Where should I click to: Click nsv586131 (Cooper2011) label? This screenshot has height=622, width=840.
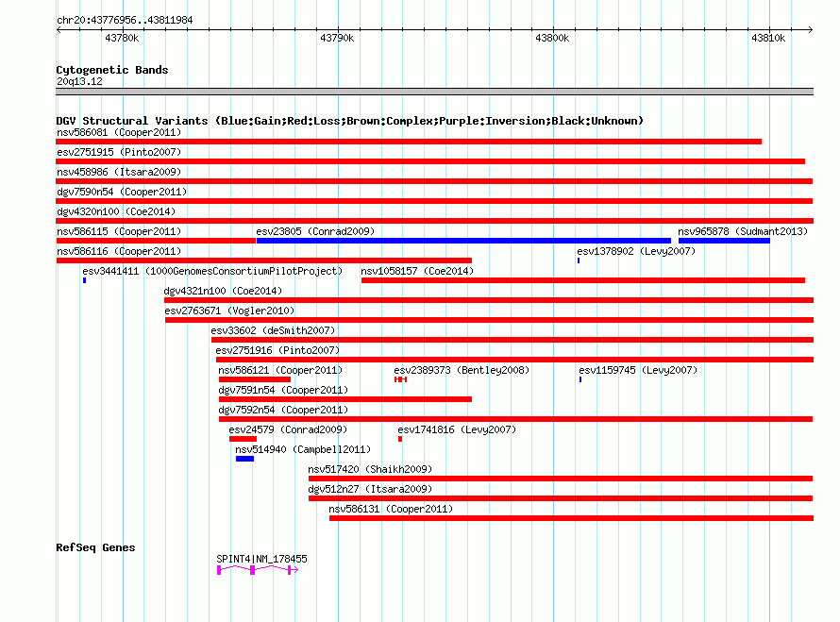(391, 509)
